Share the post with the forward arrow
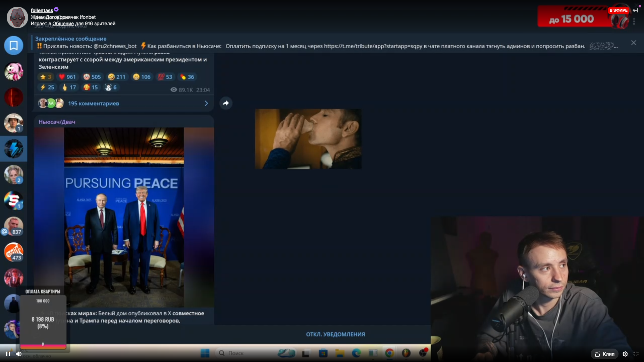This screenshot has height=362, width=644. [226, 103]
